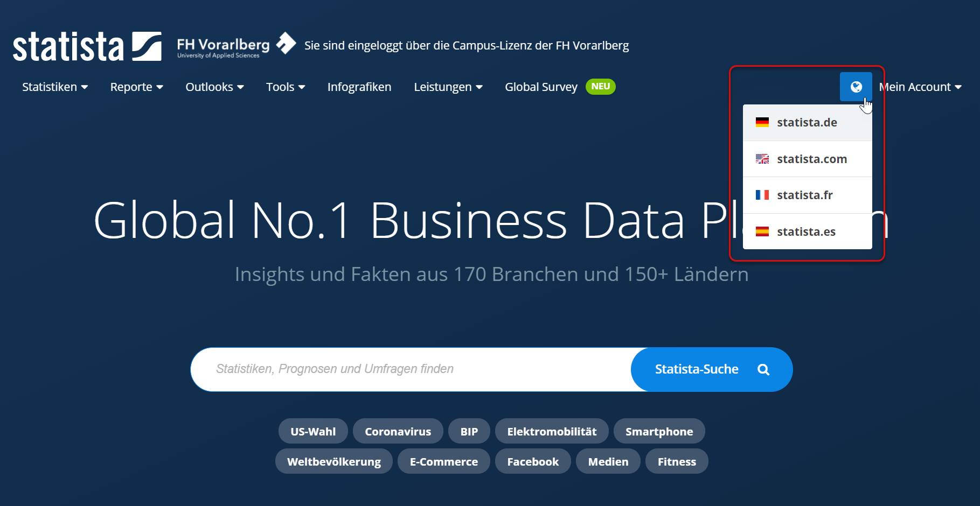This screenshot has height=506, width=980.
Task: Click the Statista logo
Action: pos(87,46)
